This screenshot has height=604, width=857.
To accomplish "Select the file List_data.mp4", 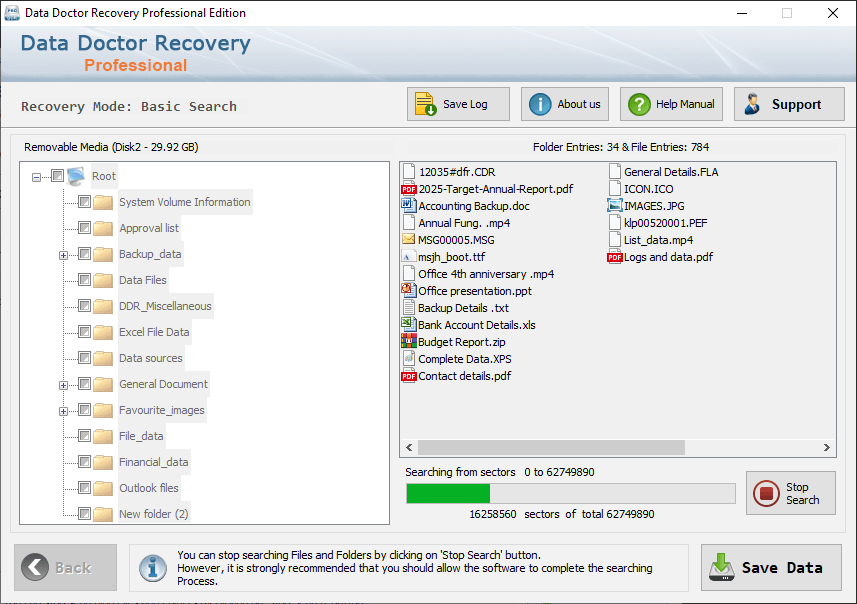I will (x=658, y=240).
